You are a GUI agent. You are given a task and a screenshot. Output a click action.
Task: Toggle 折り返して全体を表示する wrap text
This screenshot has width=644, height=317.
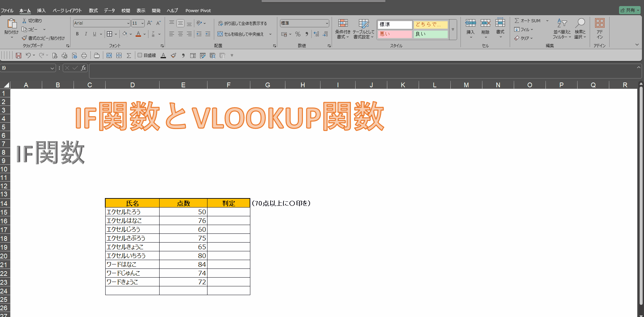click(x=243, y=23)
